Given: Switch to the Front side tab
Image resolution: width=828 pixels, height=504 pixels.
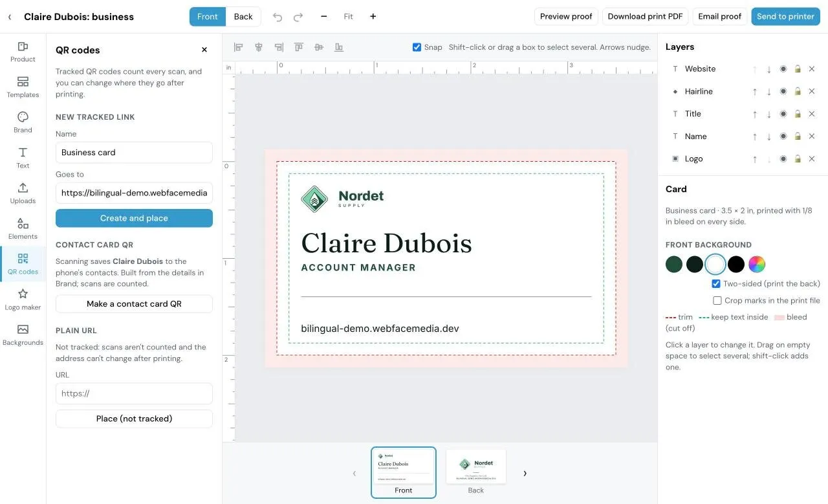Looking at the screenshot, I should point(208,17).
